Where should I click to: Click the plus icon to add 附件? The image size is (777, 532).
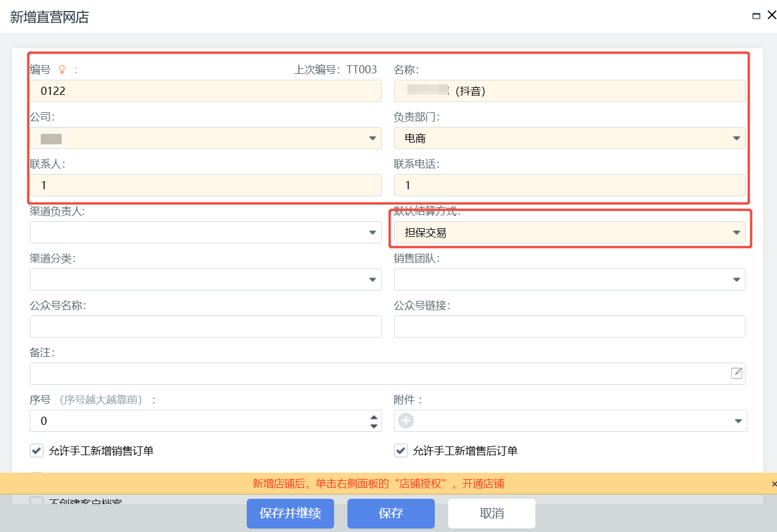pyautogui.click(x=406, y=420)
